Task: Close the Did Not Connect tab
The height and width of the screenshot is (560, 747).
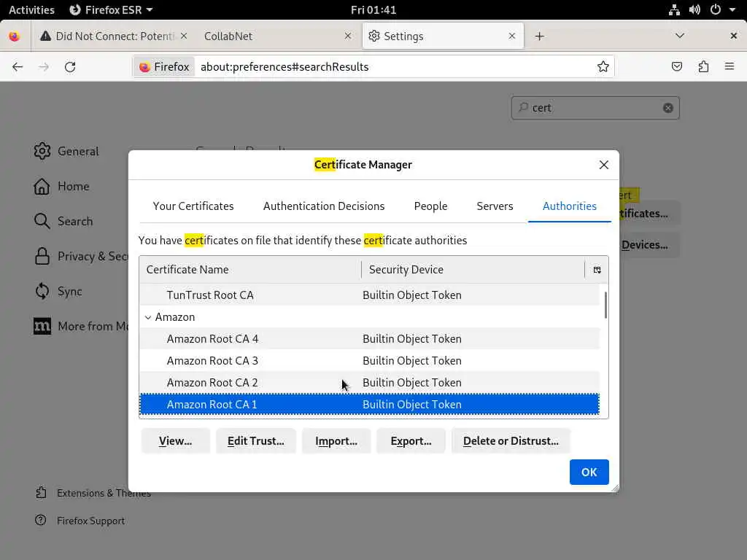Action: 184,36
